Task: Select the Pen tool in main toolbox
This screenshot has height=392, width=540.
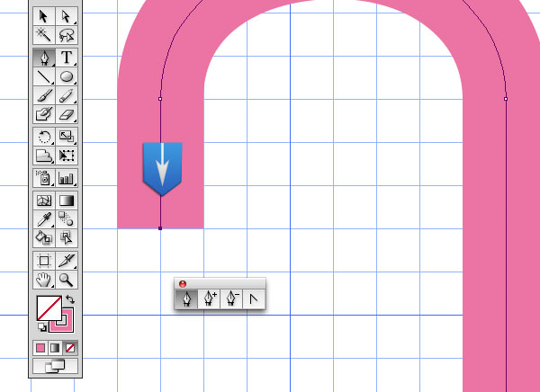Action: click(x=44, y=58)
